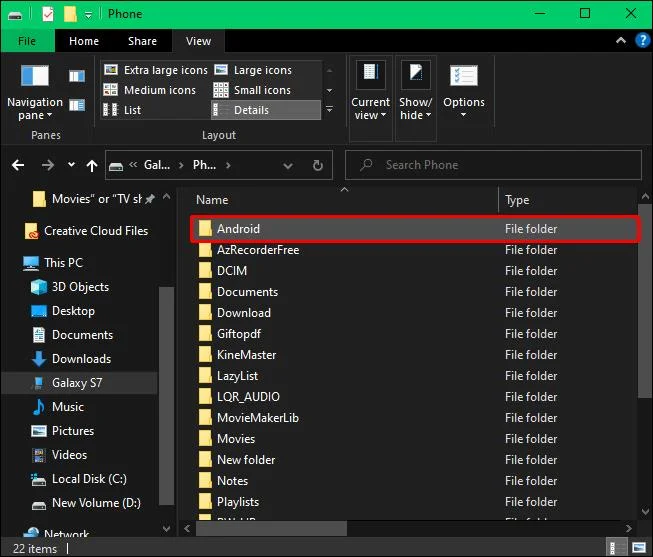The height and width of the screenshot is (557, 653).
Task: Go up one folder level
Action: (x=92, y=165)
